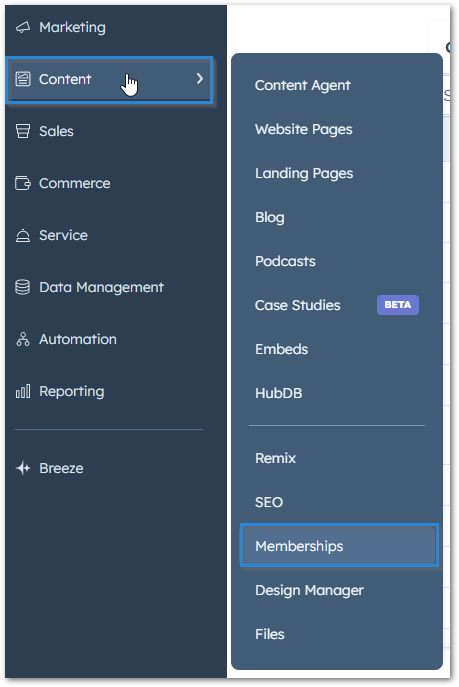The image size is (459, 687).
Task: Click the Commerce wallet icon
Action: point(23,183)
